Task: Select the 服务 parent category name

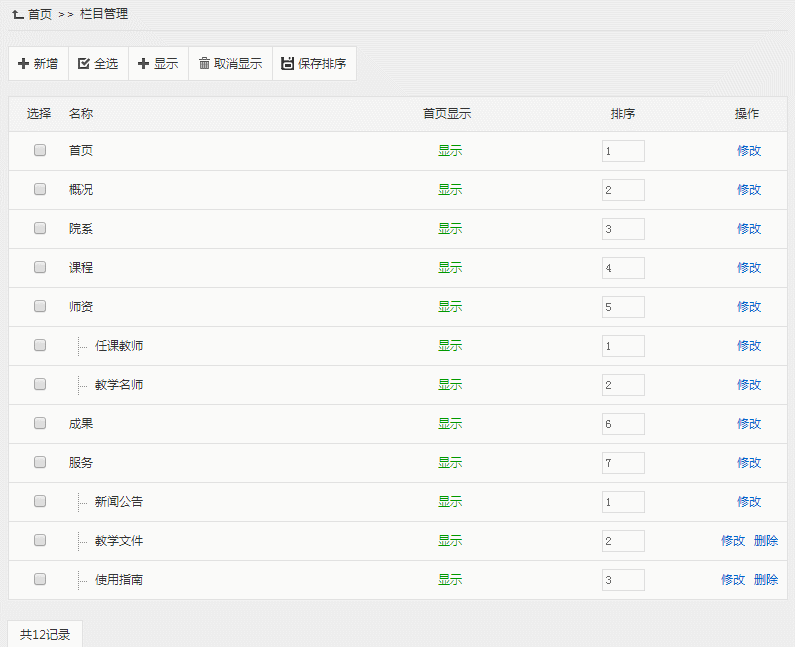Action: pyautogui.click(x=81, y=463)
